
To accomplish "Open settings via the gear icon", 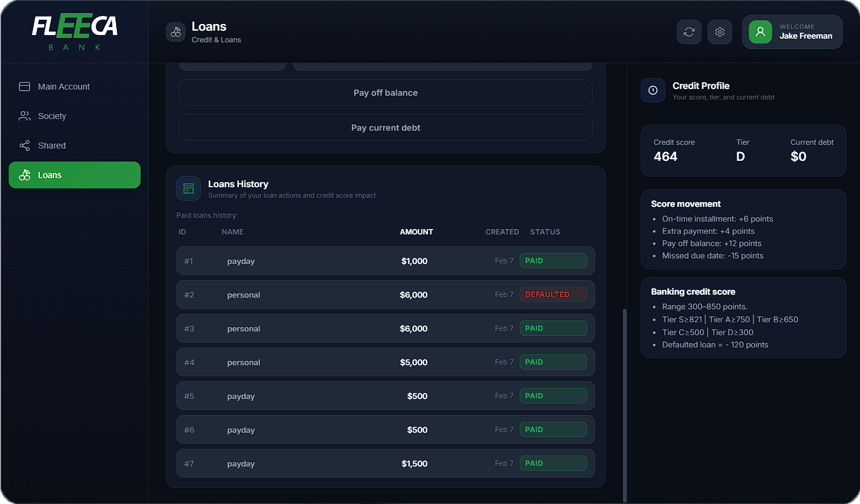I will pyautogui.click(x=720, y=32).
